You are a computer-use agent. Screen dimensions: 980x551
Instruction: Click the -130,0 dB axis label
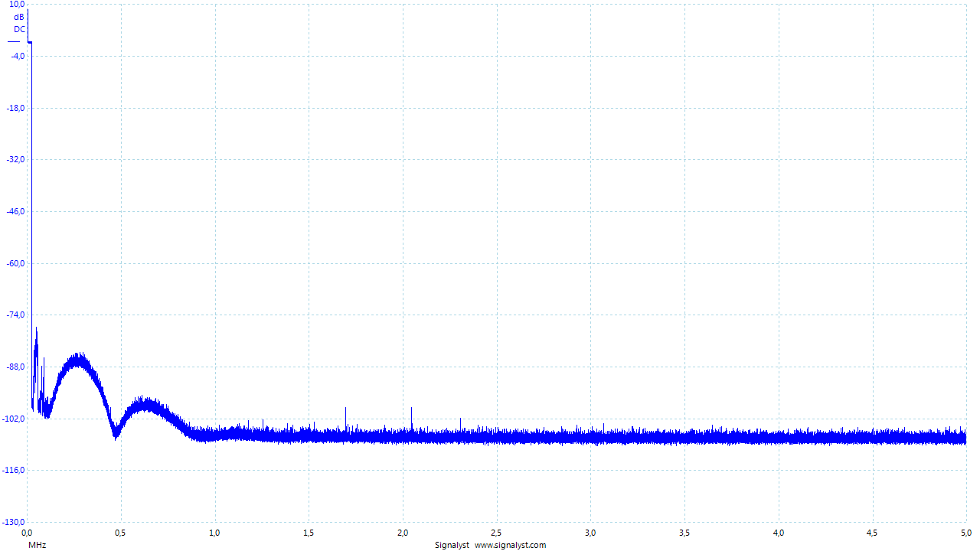(15, 522)
